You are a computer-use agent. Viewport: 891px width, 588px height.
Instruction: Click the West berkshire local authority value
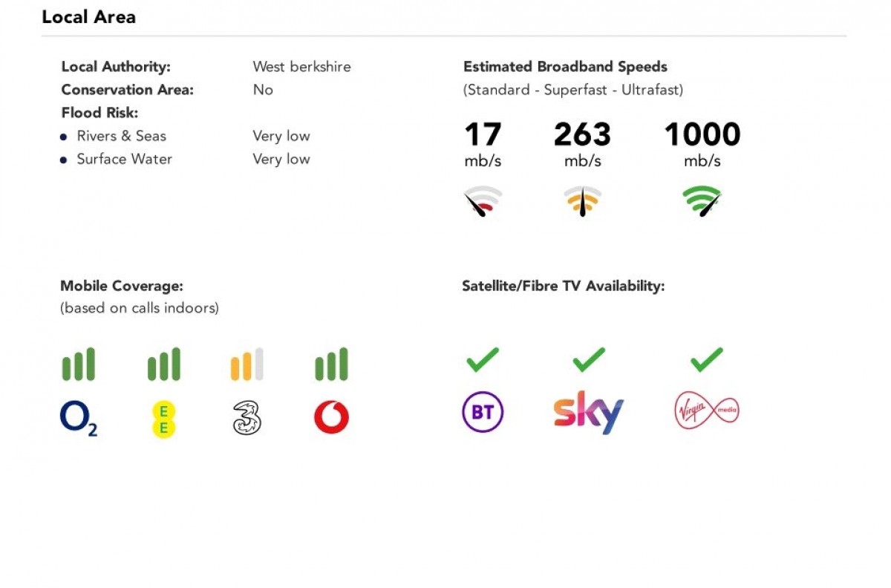(x=301, y=67)
